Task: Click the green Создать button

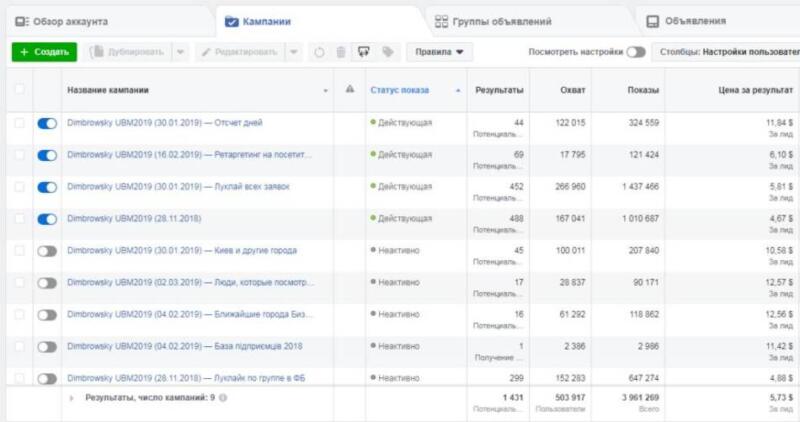Action: 42,52
